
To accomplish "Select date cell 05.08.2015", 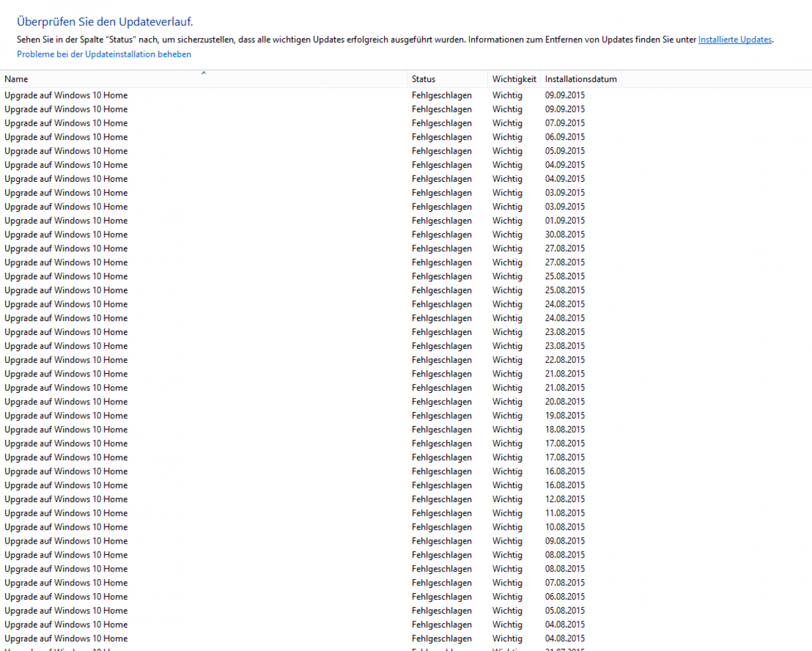I will 565,611.
